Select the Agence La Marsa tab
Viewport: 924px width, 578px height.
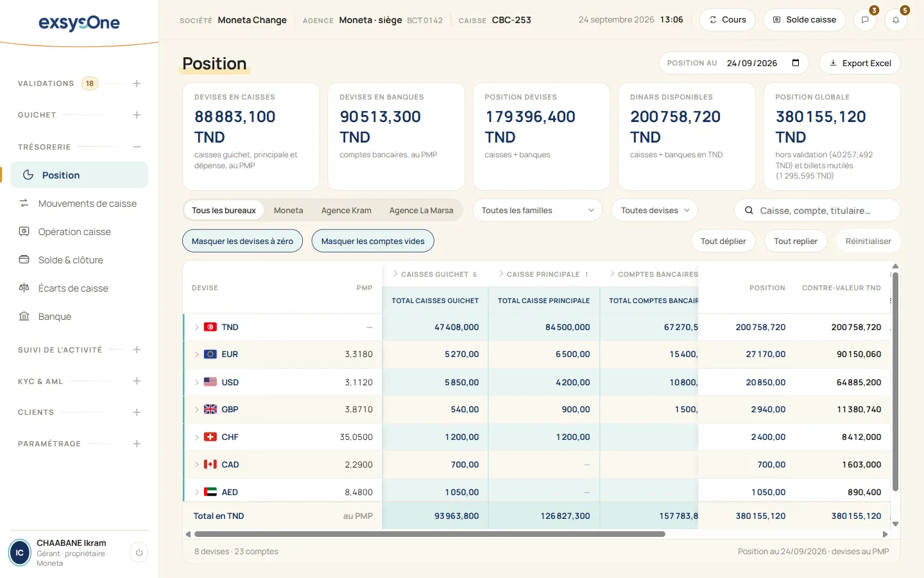[421, 210]
